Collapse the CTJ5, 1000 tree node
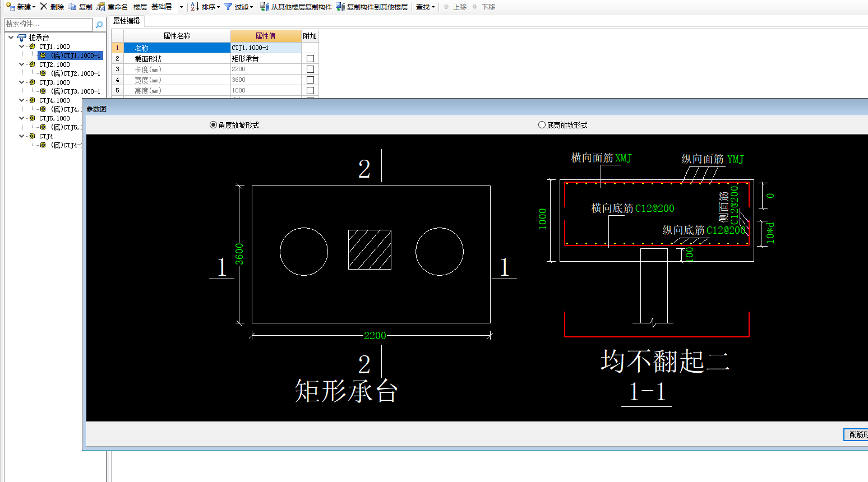This screenshot has width=868, height=482. [21, 118]
